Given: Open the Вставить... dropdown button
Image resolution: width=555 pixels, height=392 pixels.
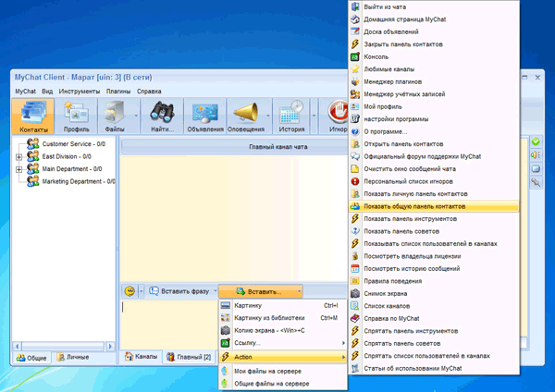Looking at the screenshot, I should point(261,291).
